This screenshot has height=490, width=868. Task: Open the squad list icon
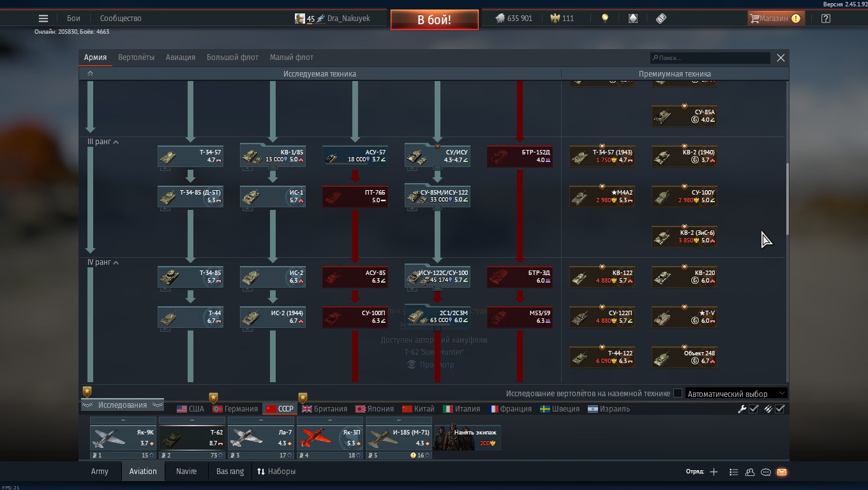click(734, 472)
